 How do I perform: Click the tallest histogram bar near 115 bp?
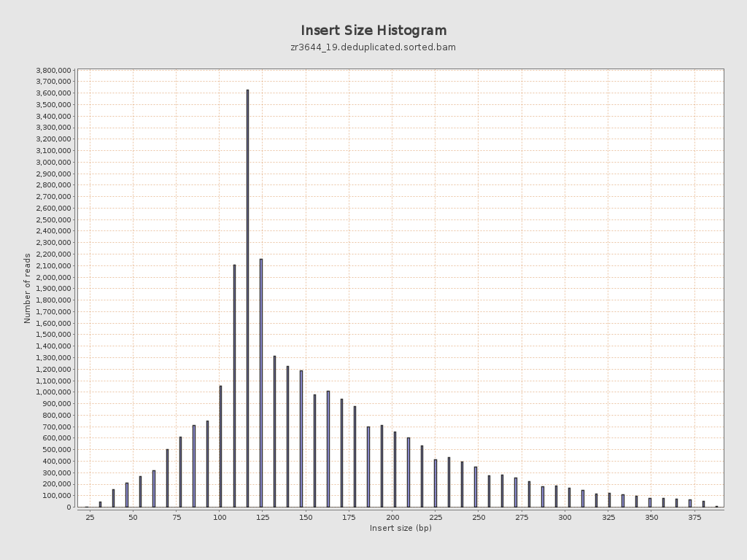(x=248, y=298)
